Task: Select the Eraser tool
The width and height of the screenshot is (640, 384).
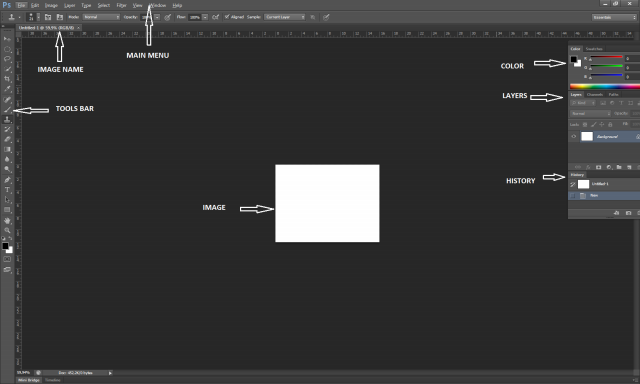Action: 7,139
